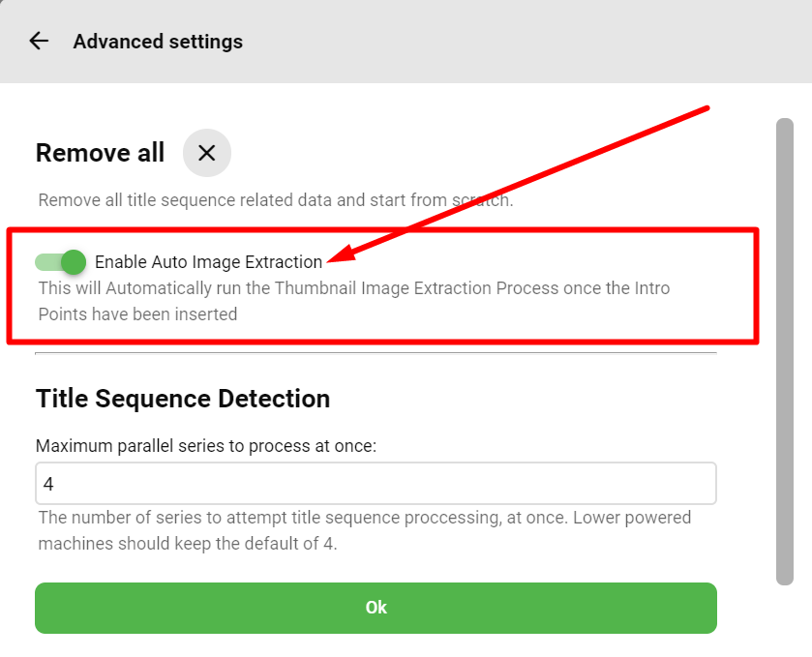The image size is (812, 657).
Task: Click the divider line above Title Sequence Detection
Action: tap(376, 354)
